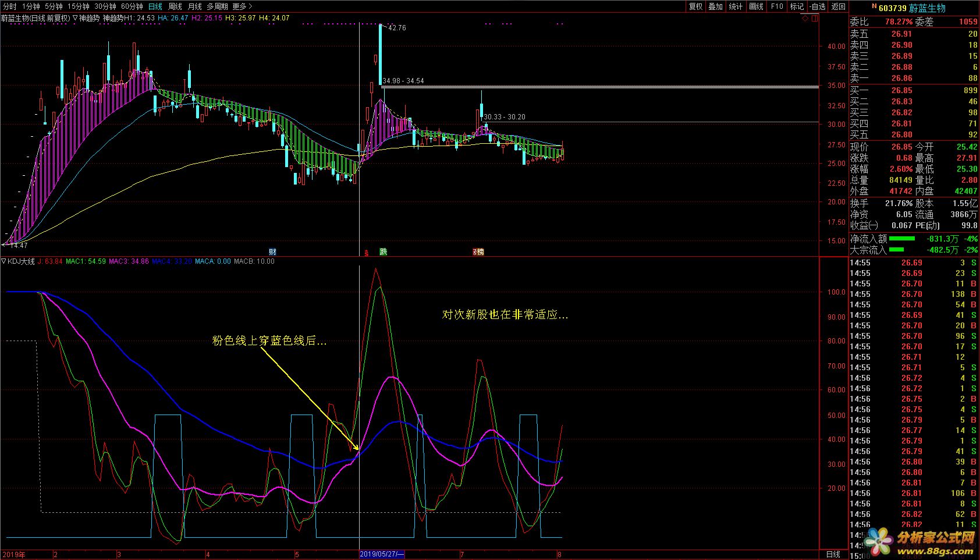The height and width of the screenshot is (560, 980).
Task: Click the 42.76 high price label
Action: coord(397,28)
